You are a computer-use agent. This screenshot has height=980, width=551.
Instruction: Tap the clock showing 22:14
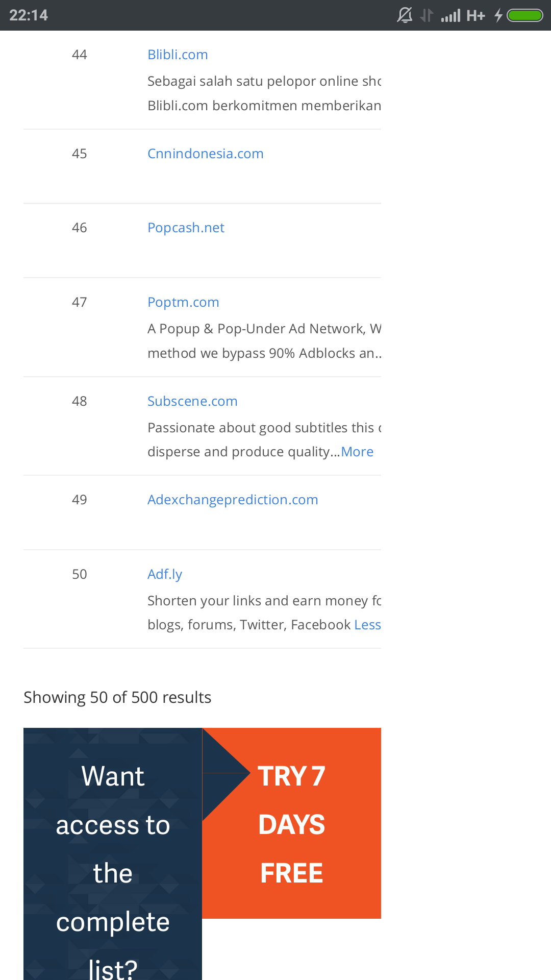(x=29, y=15)
